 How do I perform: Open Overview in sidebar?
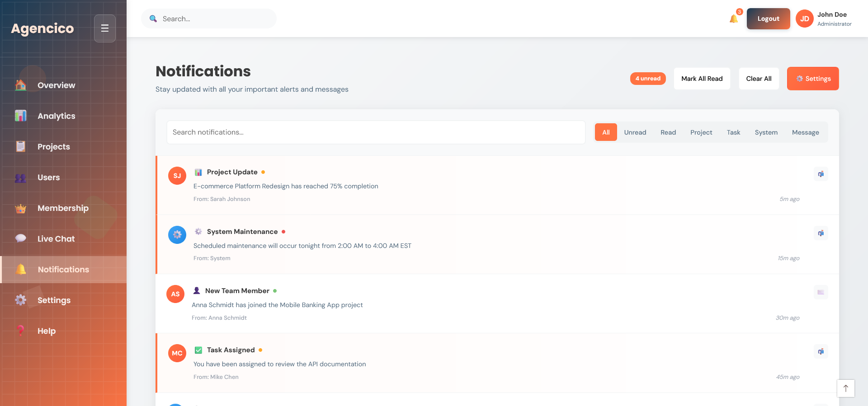[x=63, y=85]
